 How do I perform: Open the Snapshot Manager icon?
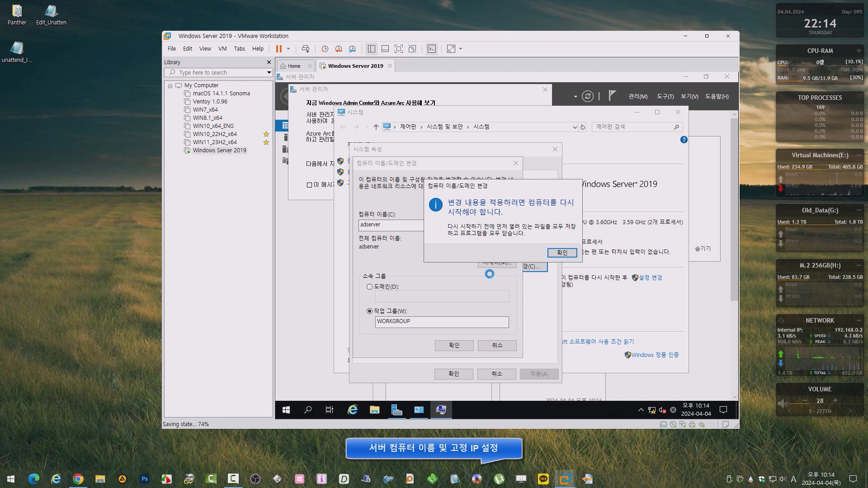(352, 49)
